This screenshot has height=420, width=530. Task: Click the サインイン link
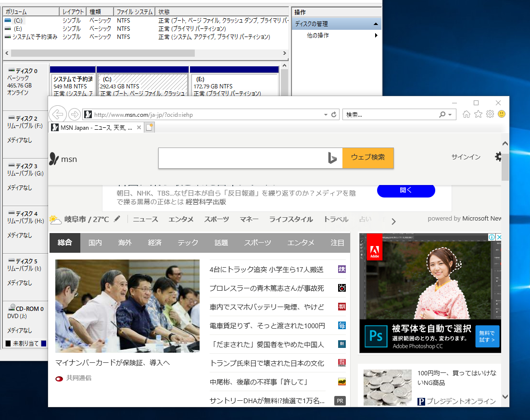point(466,157)
